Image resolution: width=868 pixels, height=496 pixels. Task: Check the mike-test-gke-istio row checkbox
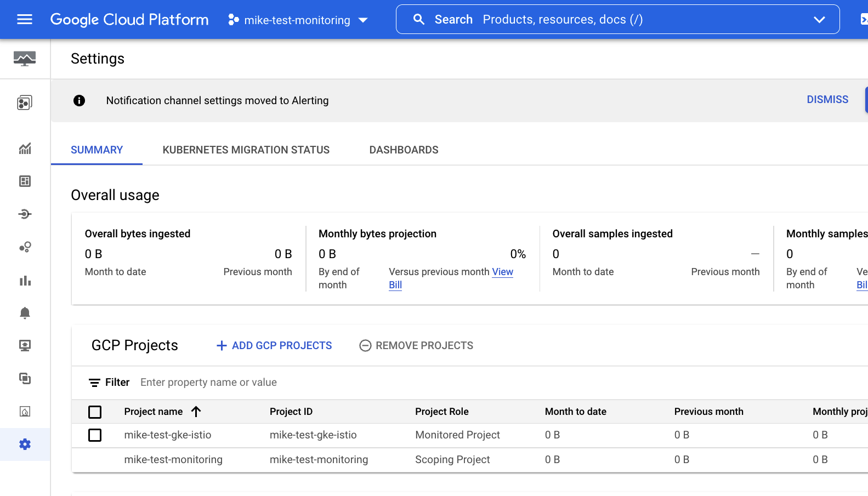click(x=95, y=435)
